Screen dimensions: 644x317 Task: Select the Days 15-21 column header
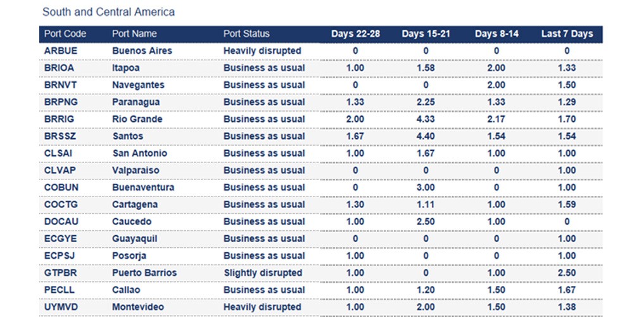pos(426,34)
